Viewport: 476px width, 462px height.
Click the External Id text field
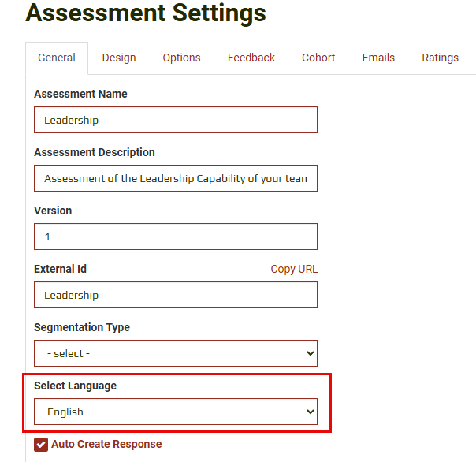click(176, 295)
